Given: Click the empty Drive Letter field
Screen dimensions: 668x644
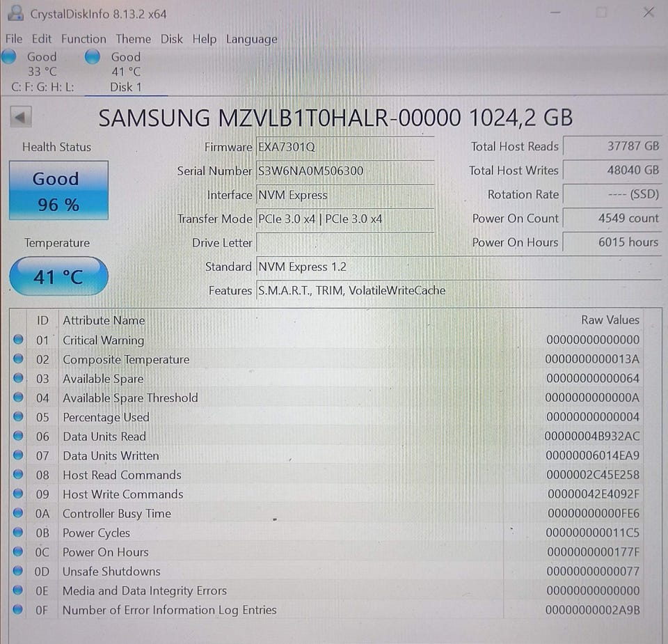Looking at the screenshot, I should tap(345, 242).
